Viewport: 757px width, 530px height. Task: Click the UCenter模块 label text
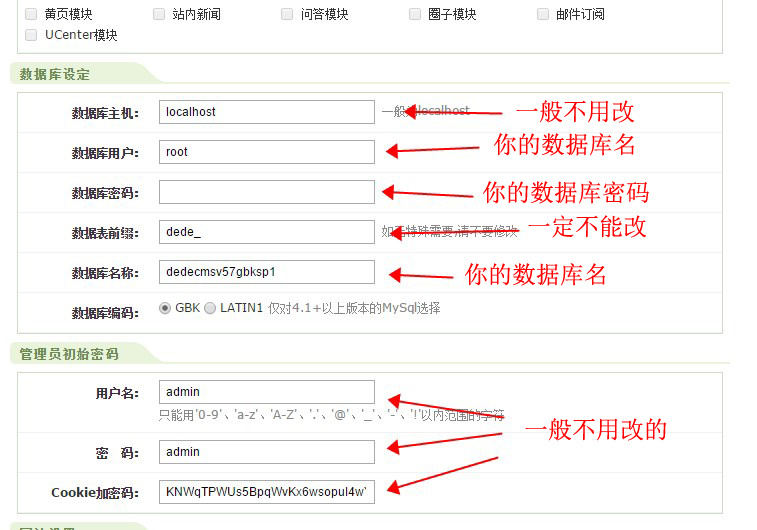point(81,35)
